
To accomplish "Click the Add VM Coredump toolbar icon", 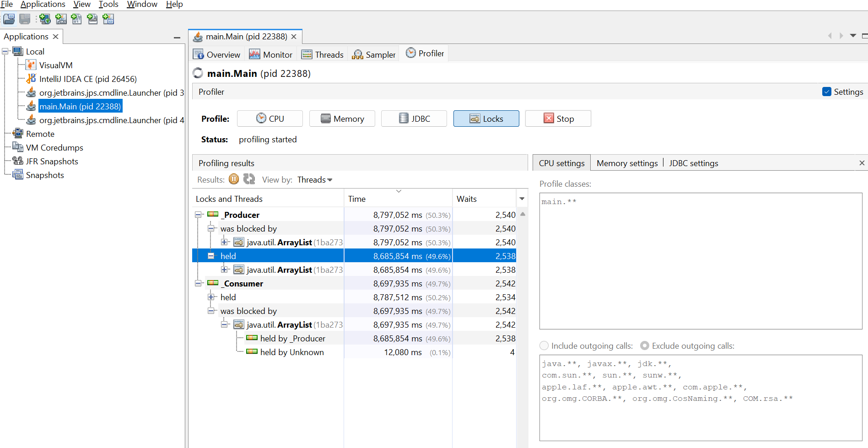I will pos(76,19).
